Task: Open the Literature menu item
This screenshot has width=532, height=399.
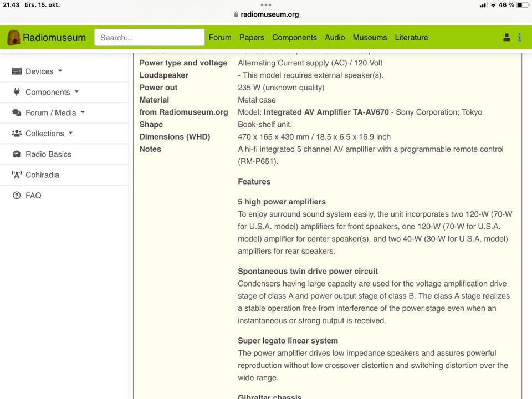Action: click(x=411, y=37)
